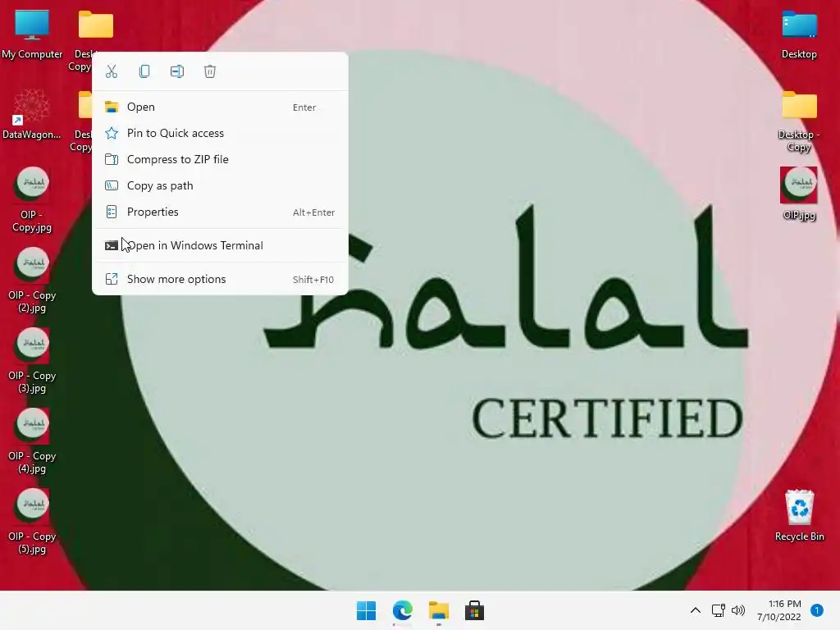
Task: Select the OIP - Copy (2).jpg file
Action: point(32,281)
